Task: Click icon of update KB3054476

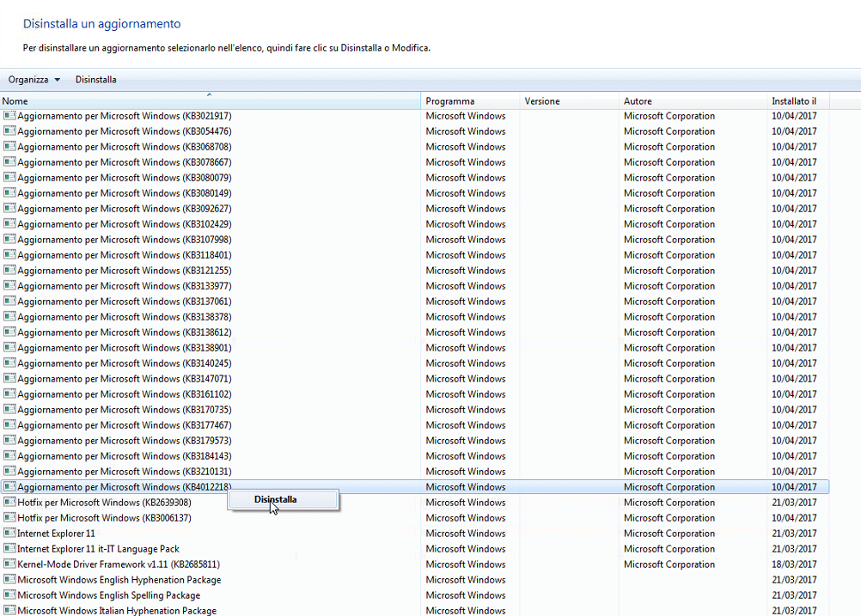Action: 9,131
